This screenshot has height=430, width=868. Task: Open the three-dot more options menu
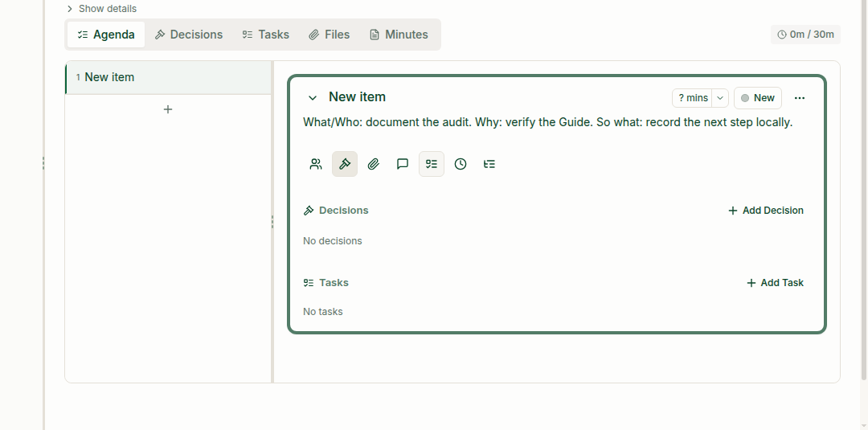(800, 98)
